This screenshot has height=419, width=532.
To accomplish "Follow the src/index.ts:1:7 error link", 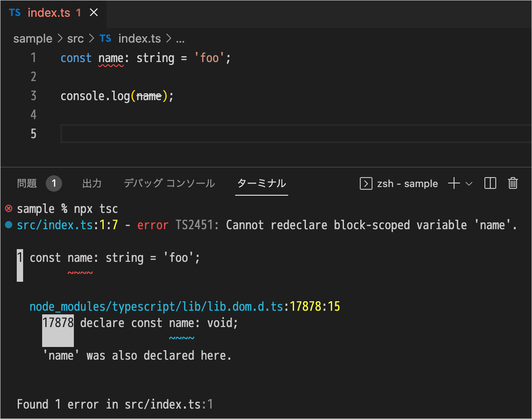I will point(68,225).
